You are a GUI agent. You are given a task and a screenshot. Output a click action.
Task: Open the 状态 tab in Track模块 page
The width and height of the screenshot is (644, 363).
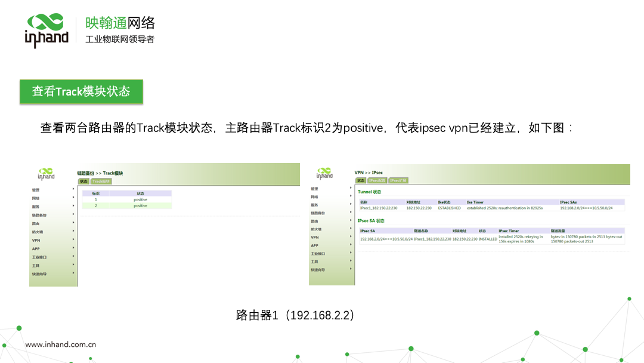[83, 181]
